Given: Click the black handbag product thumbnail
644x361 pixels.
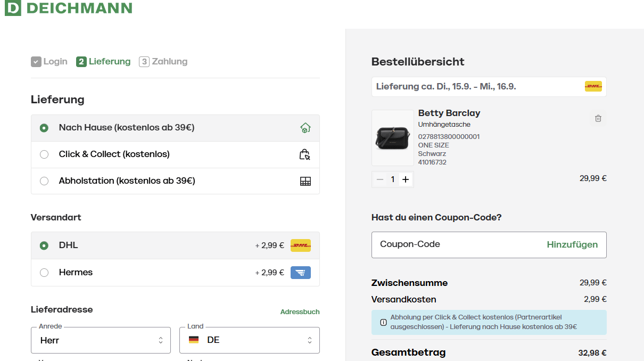Looking at the screenshot, I should pos(393,138).
